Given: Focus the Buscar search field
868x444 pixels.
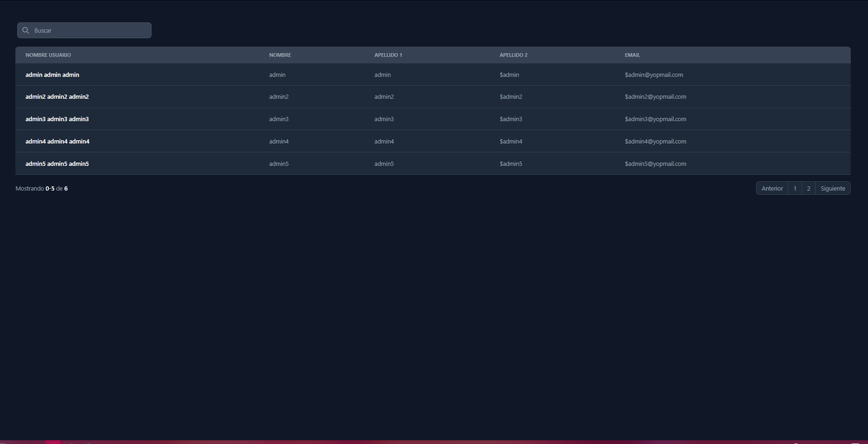Looking at the screenshot, I should click(84, 30).
